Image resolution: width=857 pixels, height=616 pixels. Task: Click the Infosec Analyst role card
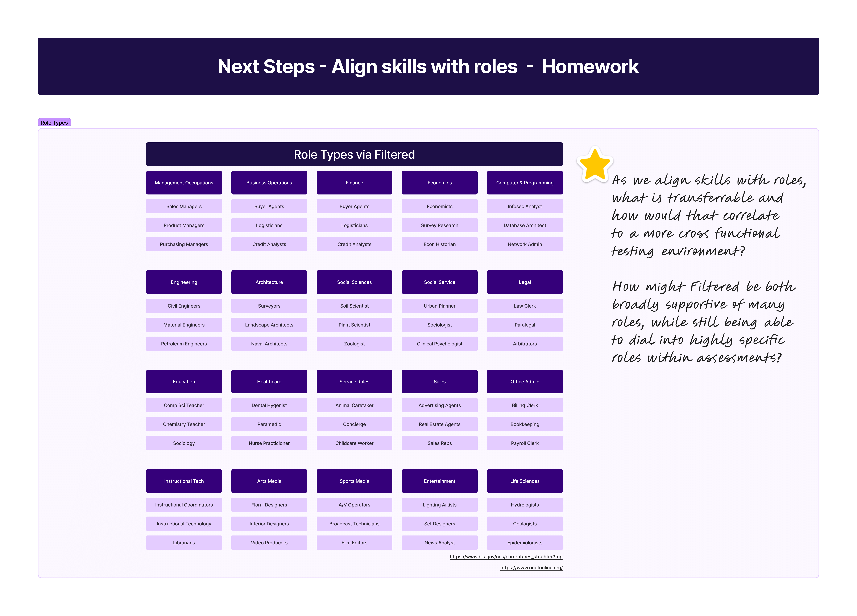click(525, 206)
